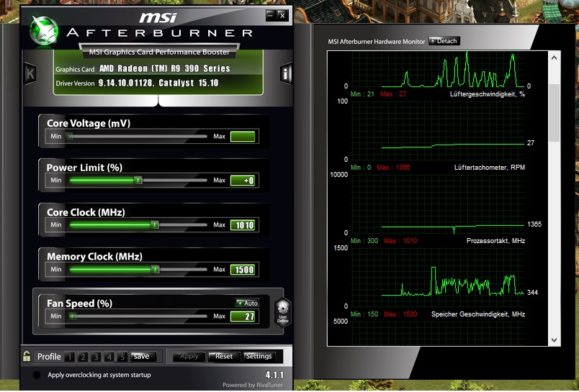Click the AMD Radeon R9 390 Series text
Viewport: 579px width, 392px height.
(165, 68)
